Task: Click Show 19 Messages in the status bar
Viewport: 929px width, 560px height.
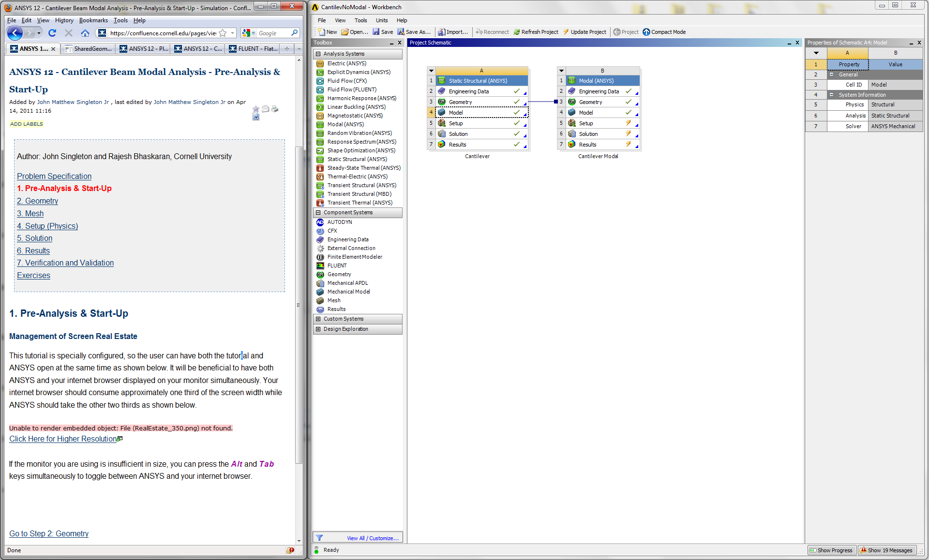Action: click(x=886, y=550)
